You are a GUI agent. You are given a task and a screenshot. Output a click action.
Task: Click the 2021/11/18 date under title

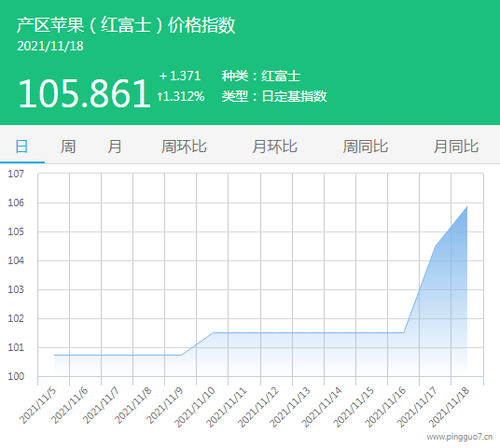[50, 46]
